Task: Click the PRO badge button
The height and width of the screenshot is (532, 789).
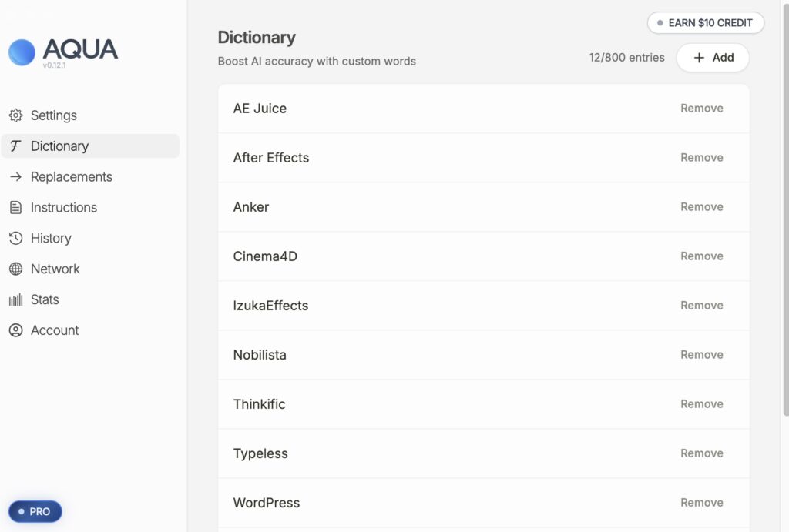Action: tap(35, 511)
